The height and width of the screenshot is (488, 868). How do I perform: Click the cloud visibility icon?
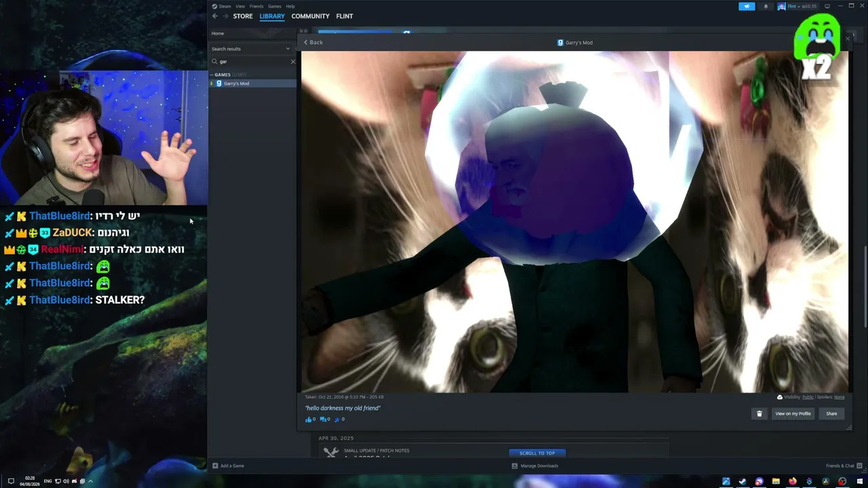[x=779, y=397]
